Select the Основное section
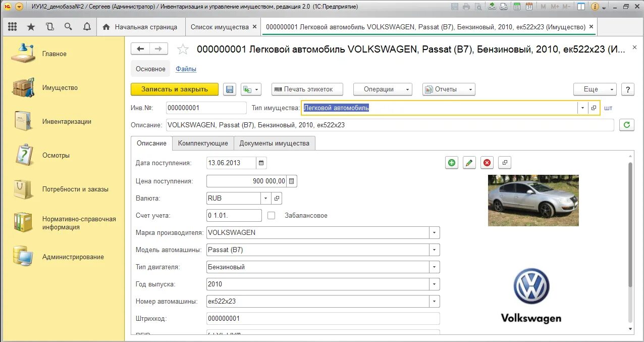Screen dimensions: 644x342 pos(150,69)
